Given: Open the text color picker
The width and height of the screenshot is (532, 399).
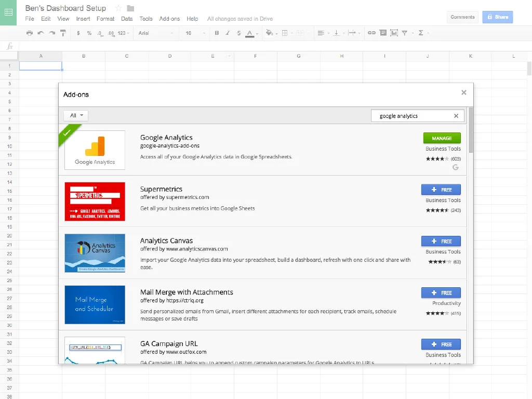Looking at the screenshot, I should [249, 33].
